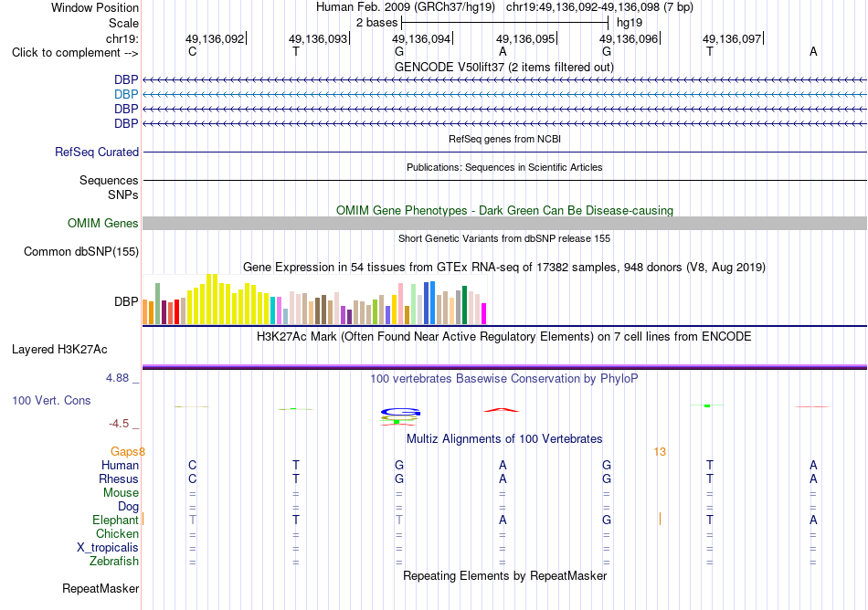868x610 pixels.
Task: Open the RefSeq Curated track label
Action: pos(97,152)
